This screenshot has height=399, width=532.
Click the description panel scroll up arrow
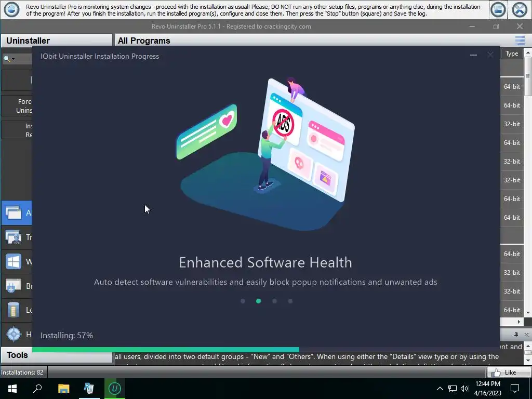click(528, 346)
